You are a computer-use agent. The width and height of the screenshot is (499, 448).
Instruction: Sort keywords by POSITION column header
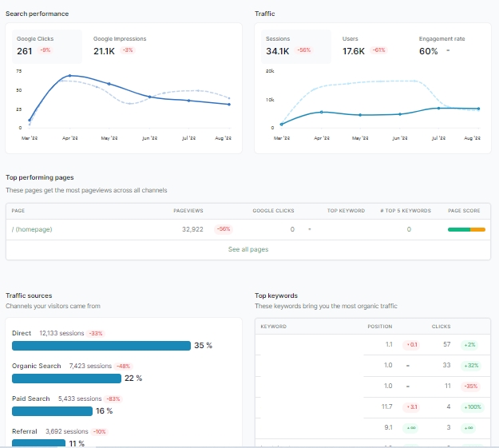click(x=380, y=327)
